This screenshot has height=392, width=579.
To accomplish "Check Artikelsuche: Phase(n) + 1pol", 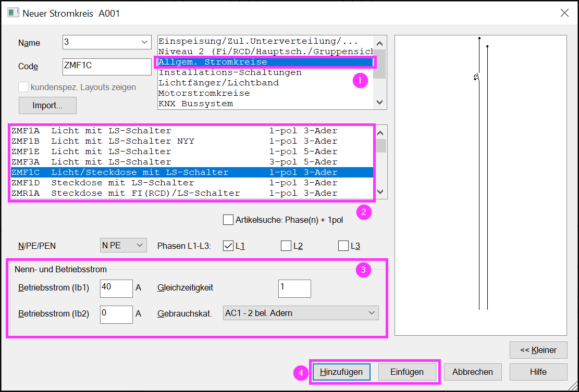I will click(x=228, y=219).
